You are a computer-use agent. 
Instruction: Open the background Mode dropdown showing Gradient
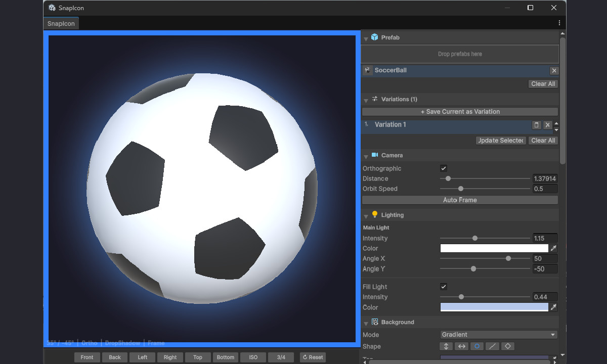pos(498,334)
